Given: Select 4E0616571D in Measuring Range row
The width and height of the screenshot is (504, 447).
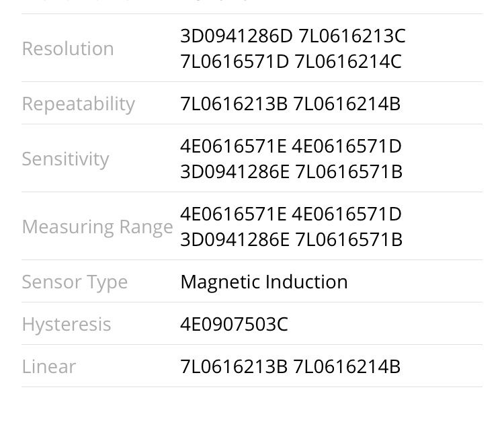Looking at the screenshot, I should coord(347,214).
